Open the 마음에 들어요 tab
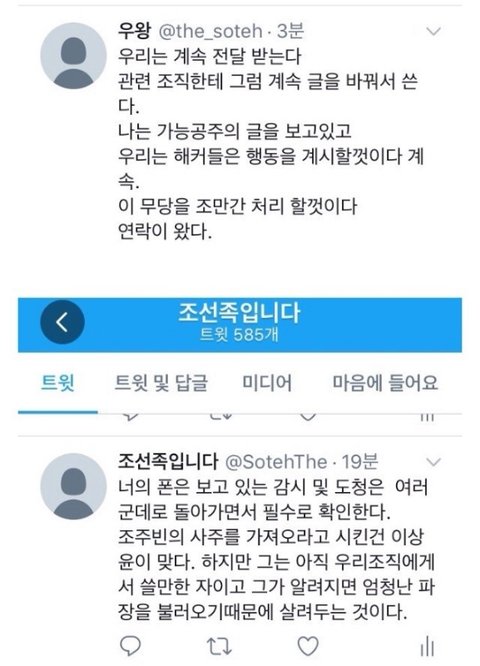Image resolution: width=480 pixels, height=666 pixels. [x=385, y=383]
